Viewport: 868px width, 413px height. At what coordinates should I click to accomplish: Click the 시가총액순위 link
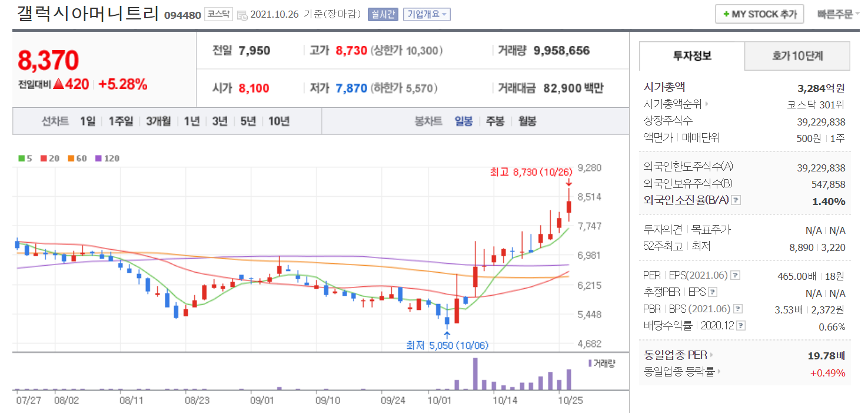pyautogui.click(x=673, y=104)
